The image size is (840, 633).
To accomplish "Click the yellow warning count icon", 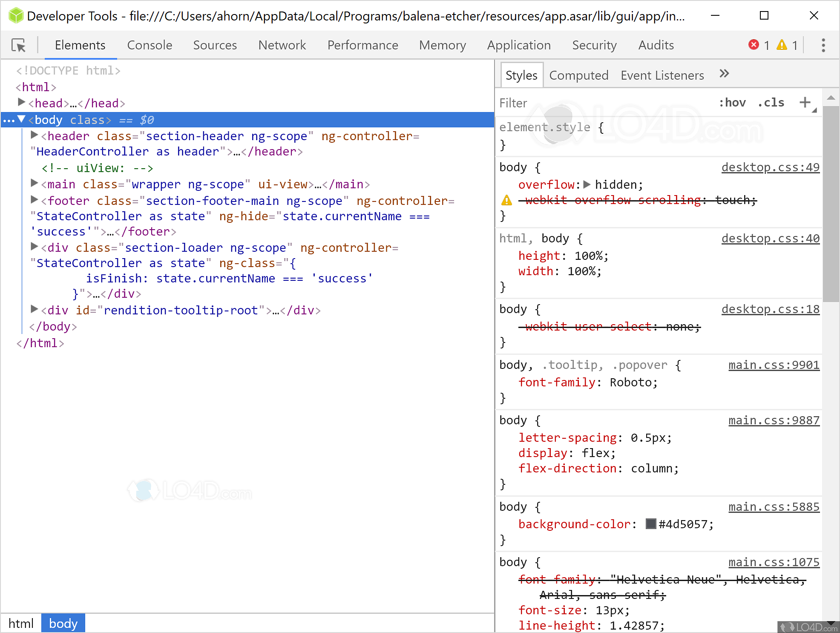I will 782,45.
